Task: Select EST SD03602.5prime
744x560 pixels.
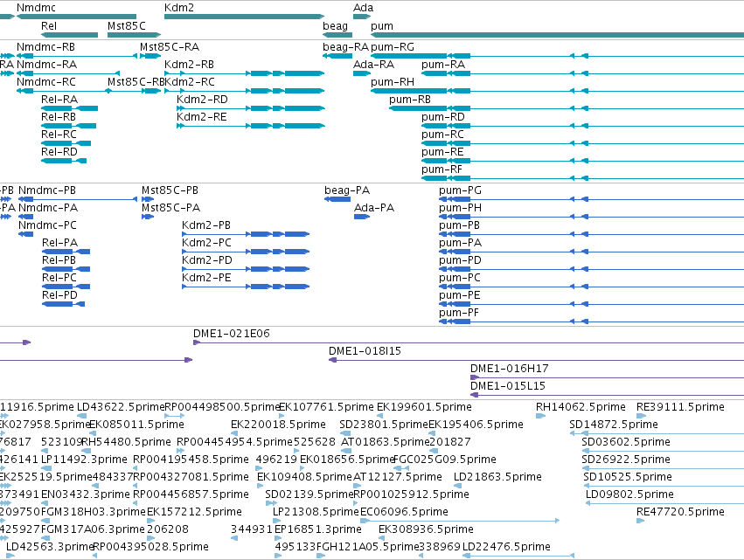Action: pyautogui.click(x=663, y=451)
